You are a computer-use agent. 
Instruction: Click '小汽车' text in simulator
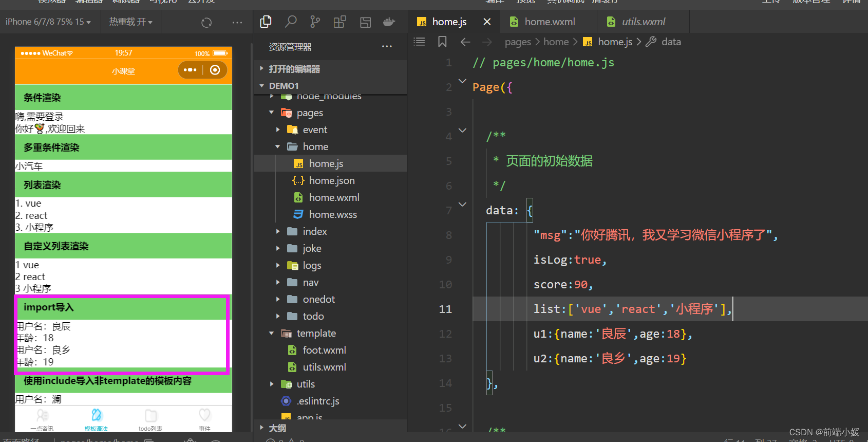[29, 166]
